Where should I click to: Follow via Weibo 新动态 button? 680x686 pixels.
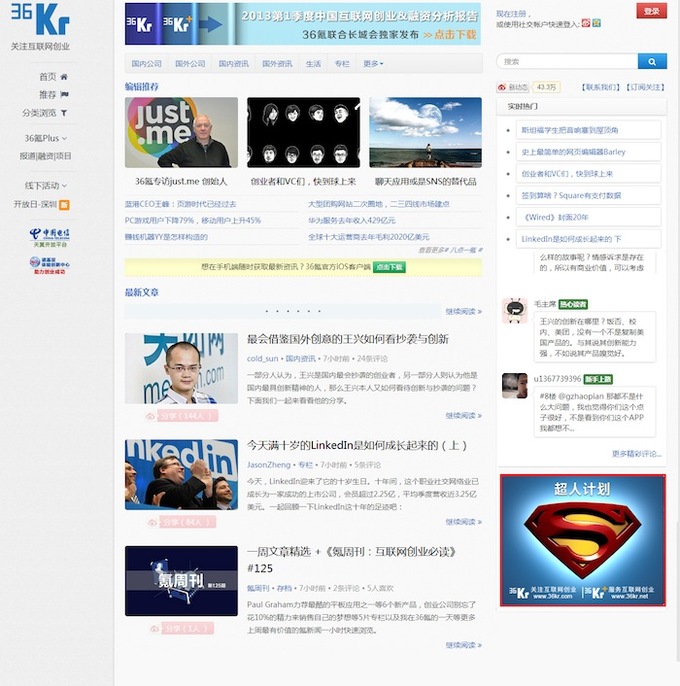[512, 87]
